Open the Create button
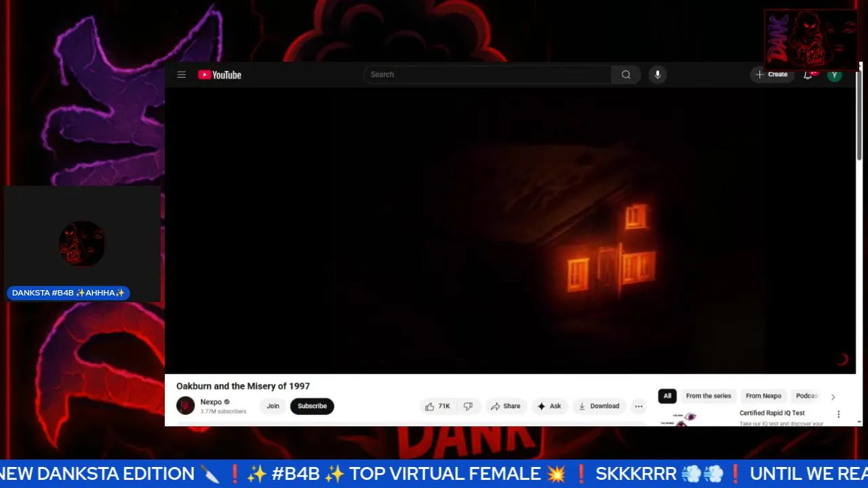868x488 pixels. 772,75
